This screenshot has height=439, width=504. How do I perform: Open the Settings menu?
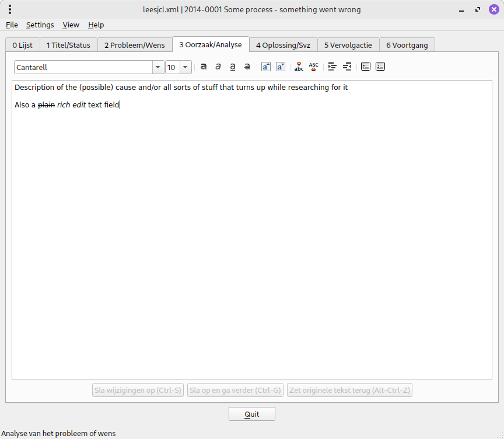40,25
